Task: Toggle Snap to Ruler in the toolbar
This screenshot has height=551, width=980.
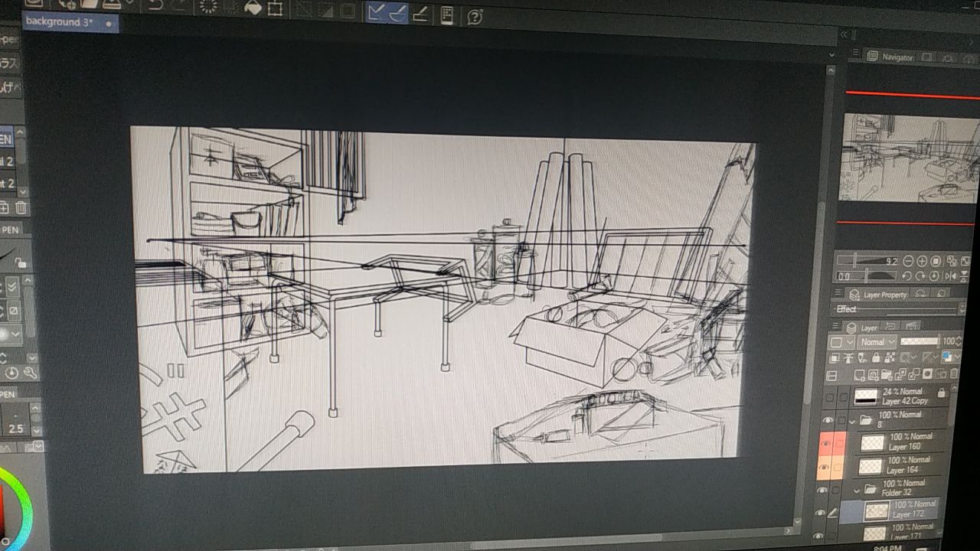Action: click(376, 12)
